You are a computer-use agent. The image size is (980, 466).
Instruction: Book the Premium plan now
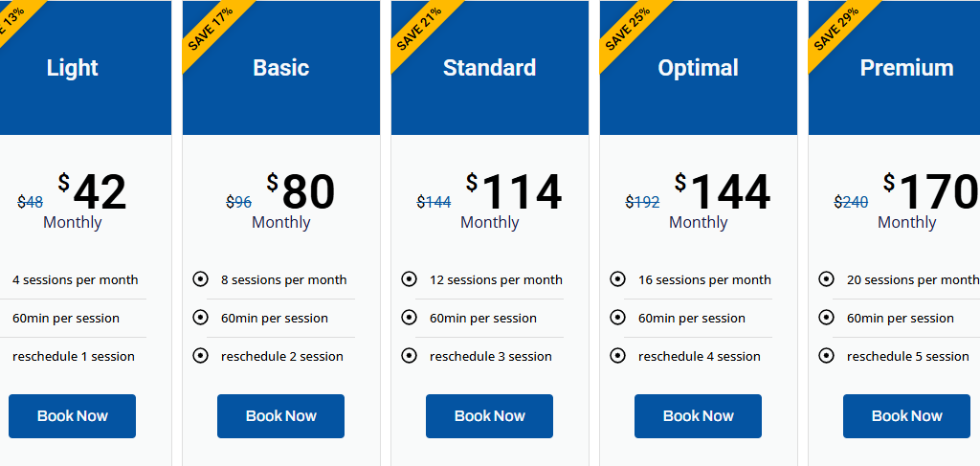pyautogui.click(x=907, y=416)
